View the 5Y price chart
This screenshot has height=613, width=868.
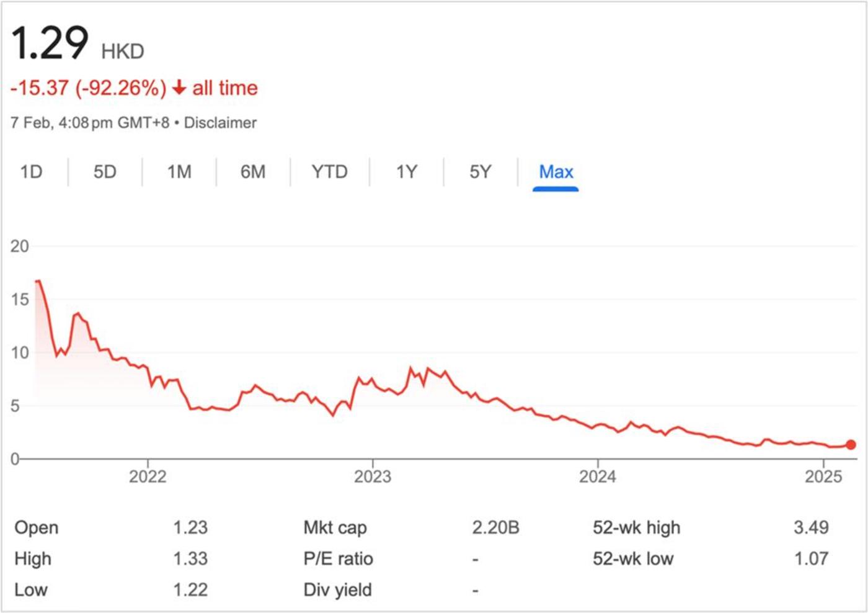tap(480, 172)
